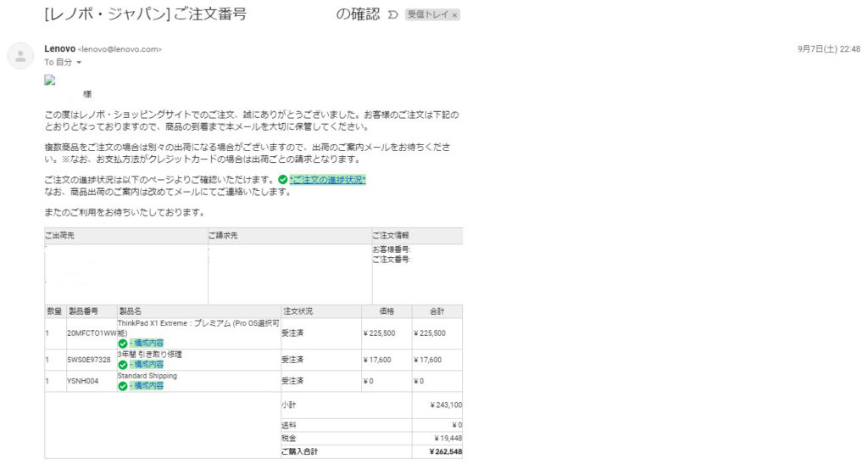Viewport: 868px width, 470px height.
Task: Click the ¥17,600 price in the 価格 column
Action: tap(377, 360)
